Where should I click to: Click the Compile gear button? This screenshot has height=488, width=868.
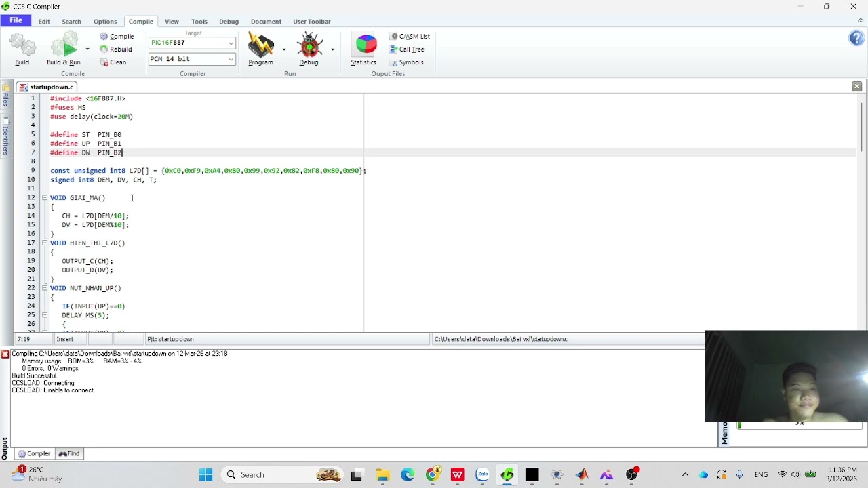tap(117, 37)
